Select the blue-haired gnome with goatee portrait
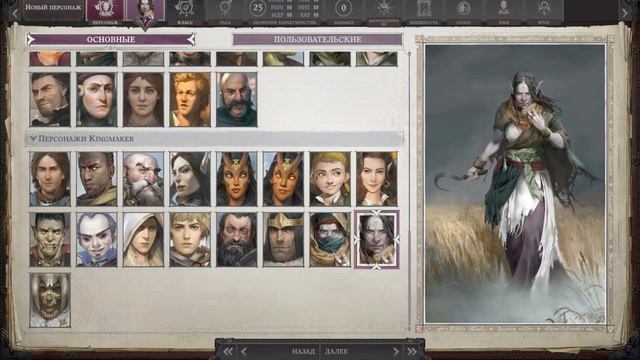Image resolution: width=640 pixels, height=360 pixels. pos(97,240)
